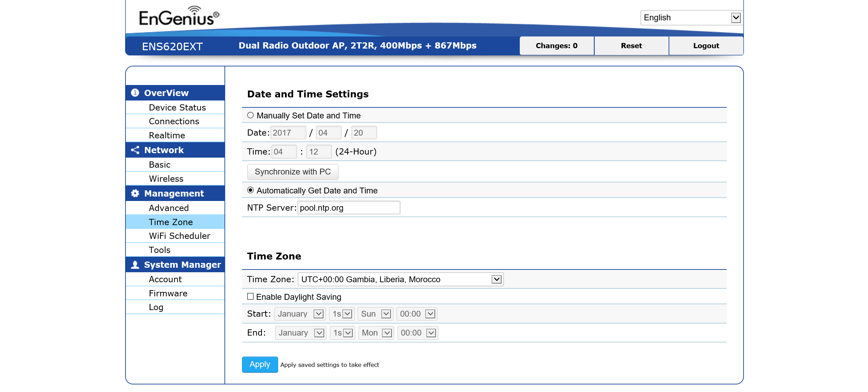Click the Time minute field 12
Viewport: 868px width, 392px height.
(x=319, y=151)
